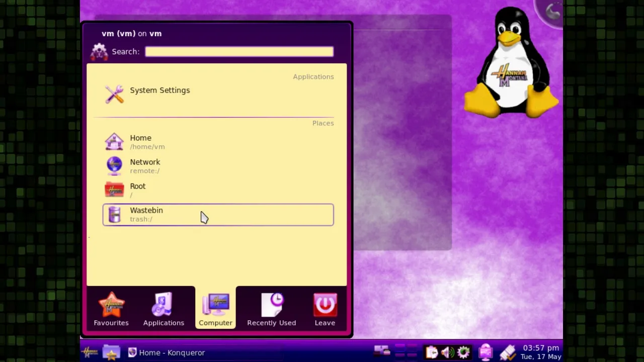Click the Tux penguin desktop image

pos(511,63)
